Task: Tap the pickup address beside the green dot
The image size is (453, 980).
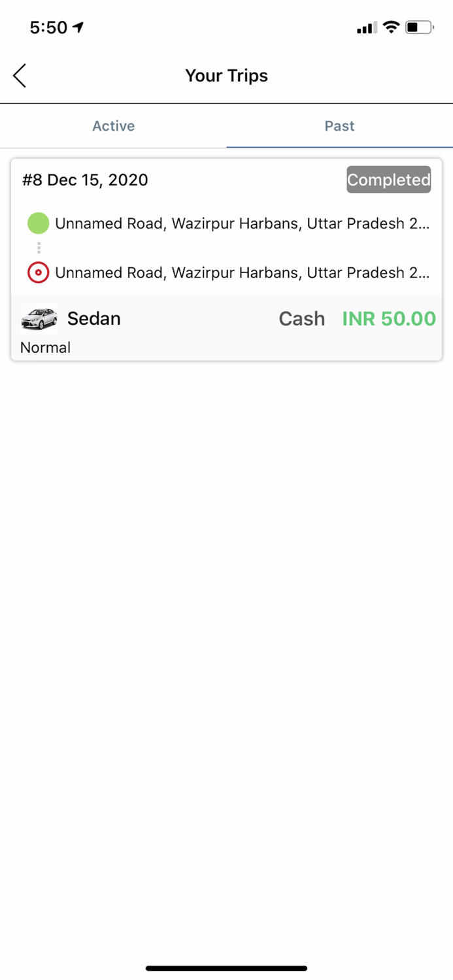Action: tap(242, 223)
